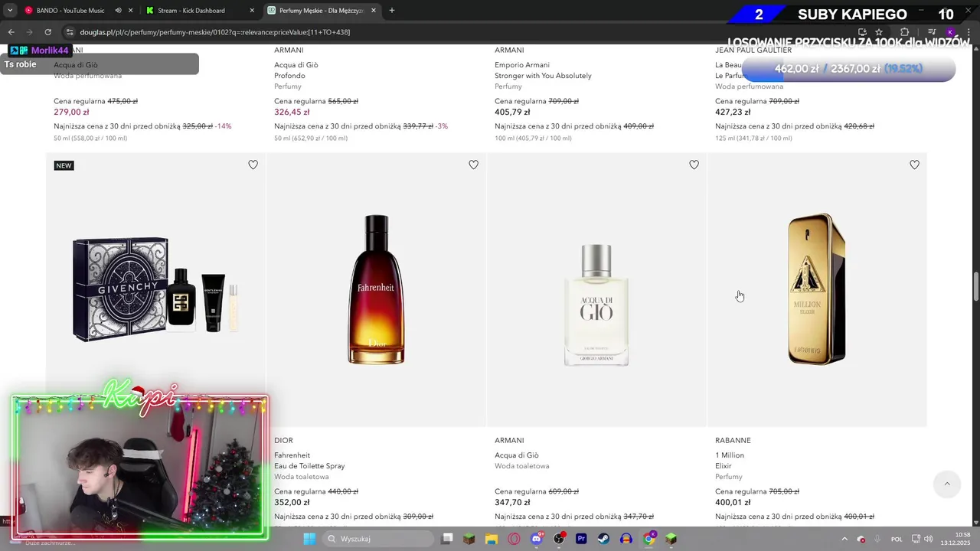Open the DIOR brand link
The image size is (980, 551).
pyautogui.click(x=283, y=441)
